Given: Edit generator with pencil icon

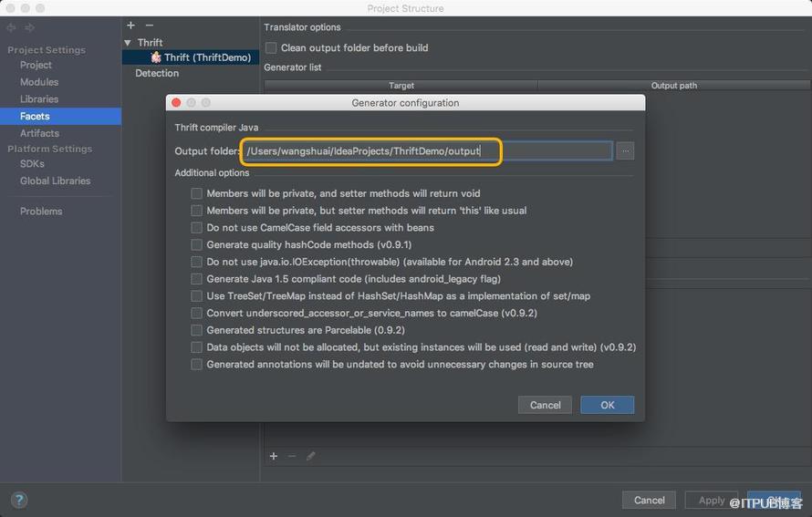Looking at the screenshot, I should 310,456.
